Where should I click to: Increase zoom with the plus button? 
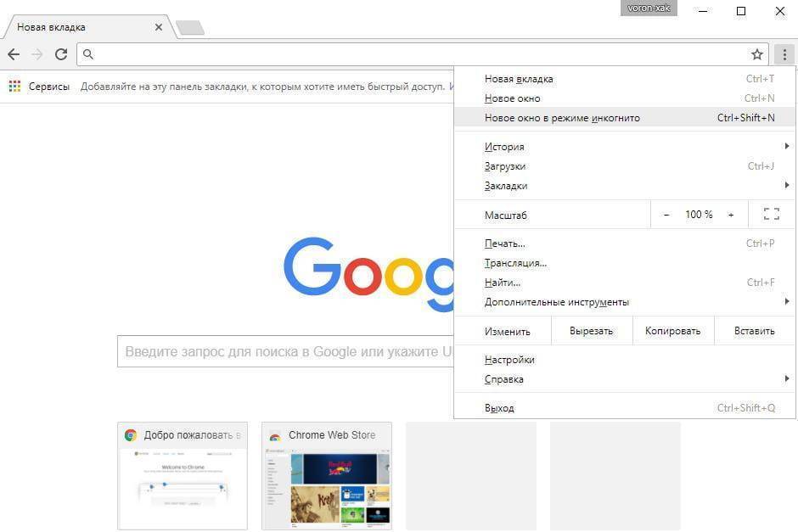pyautogui.click(x=730, y=215)
